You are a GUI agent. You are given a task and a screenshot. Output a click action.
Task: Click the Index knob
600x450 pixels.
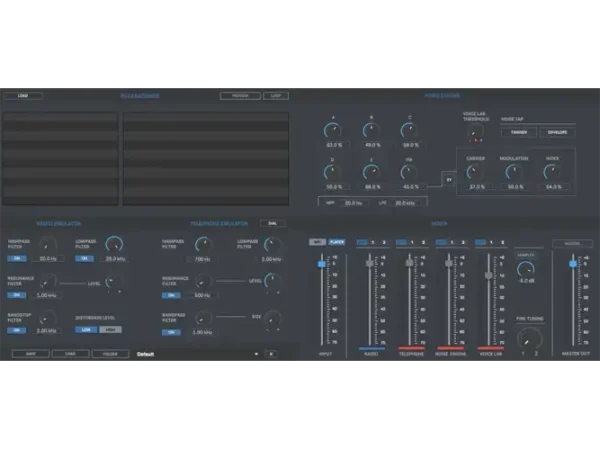[552, 172]
